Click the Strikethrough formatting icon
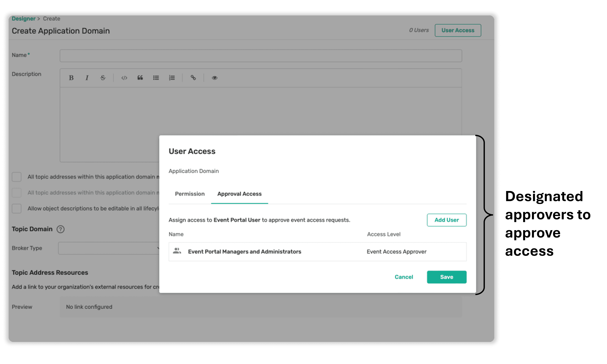 coord(103,78)
